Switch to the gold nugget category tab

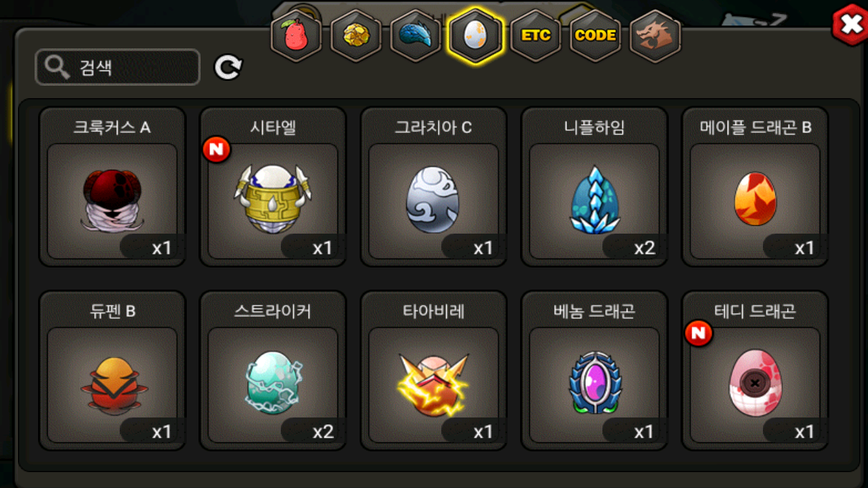click(x=356, y=35)
